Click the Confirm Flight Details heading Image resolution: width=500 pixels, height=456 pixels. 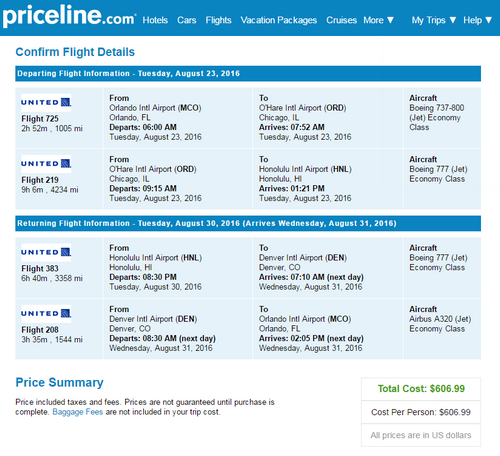[x=75, y=52]
